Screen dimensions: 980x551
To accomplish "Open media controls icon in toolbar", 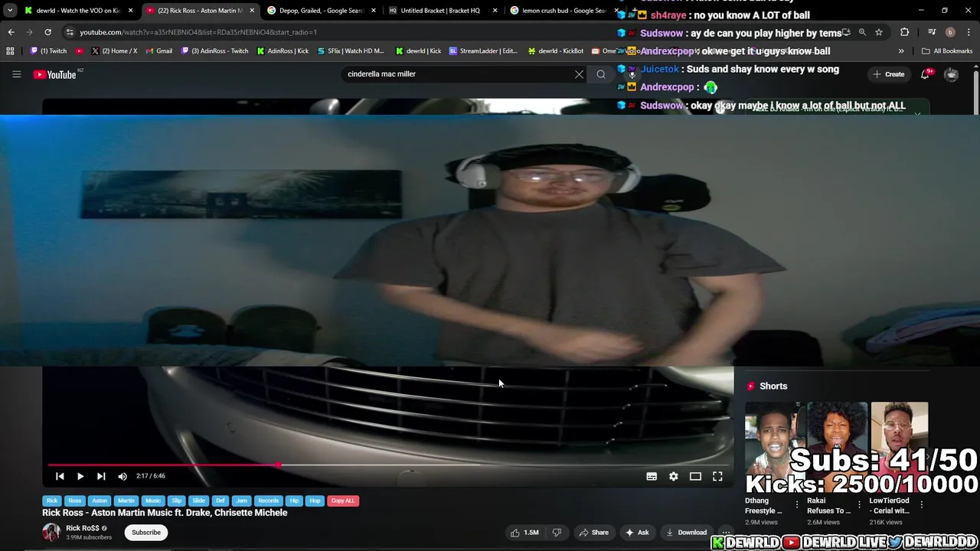I will coord(932,32).
